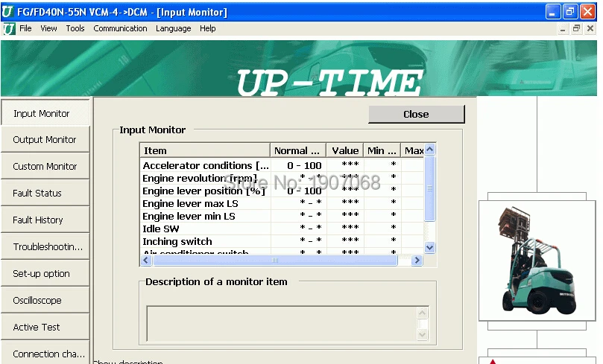Minimize the inner Input Monitor window
Screen dimensions: 603x364
(563, 29)
